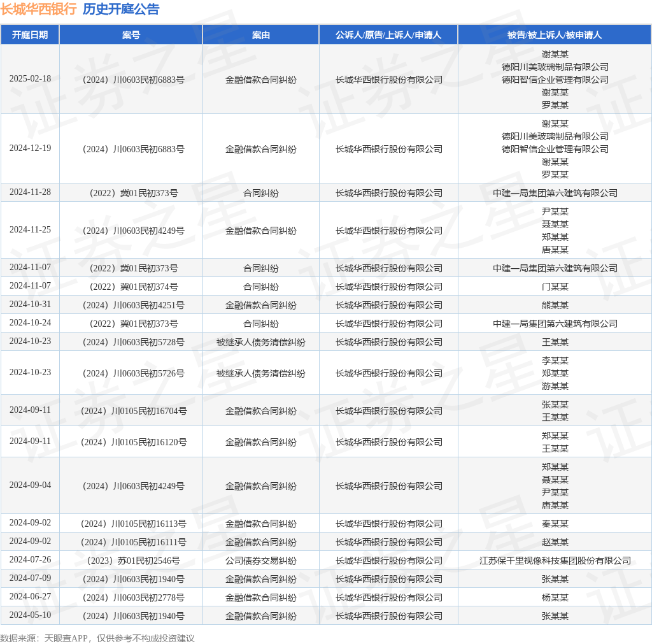Click defendant 门某某

pyautogui.click(x=555, y=287)
